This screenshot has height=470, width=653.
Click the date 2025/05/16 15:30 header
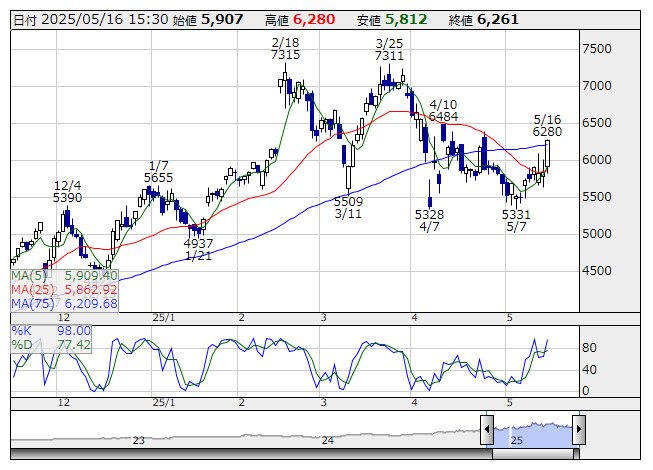pyautogui.click(x=91, y=20)
